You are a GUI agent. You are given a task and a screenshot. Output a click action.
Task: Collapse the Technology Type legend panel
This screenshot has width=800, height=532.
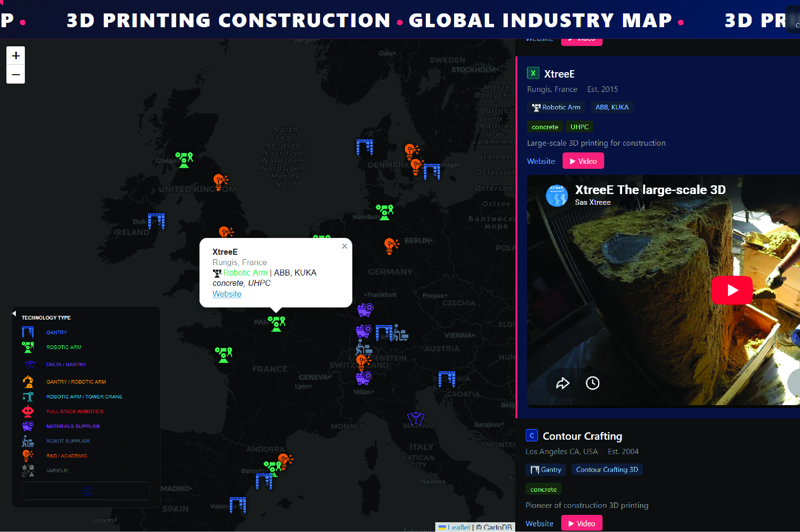[x=14, y=313]
